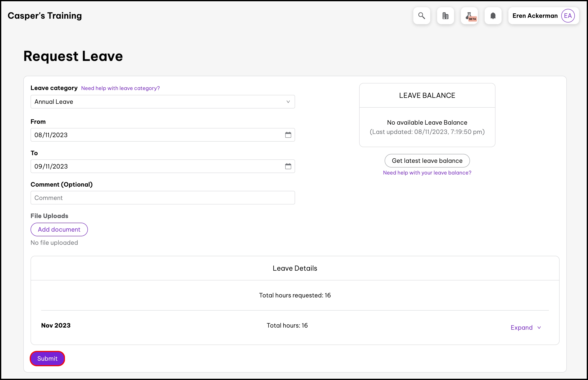Open calendar picker in To field
Image resolution: width=588 pixels, height=380 pixels.
[x=288, y=166]
